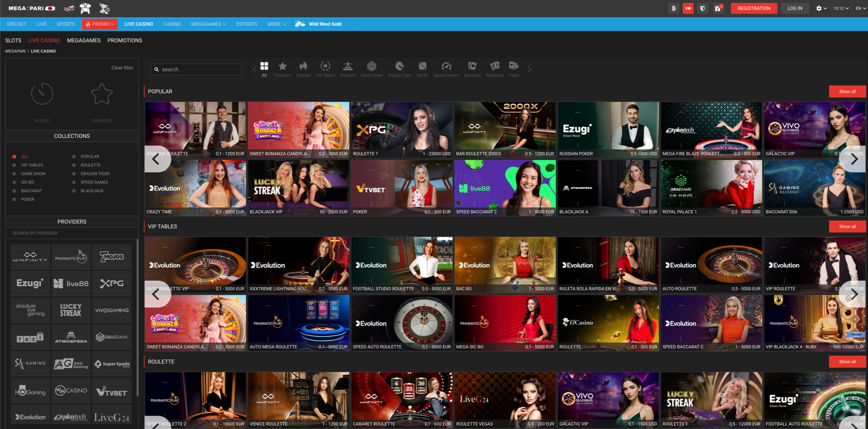This screenshot has height=429, width=868.
Task: Click the Bitcoin payment icon
Action: coord(673,8)
